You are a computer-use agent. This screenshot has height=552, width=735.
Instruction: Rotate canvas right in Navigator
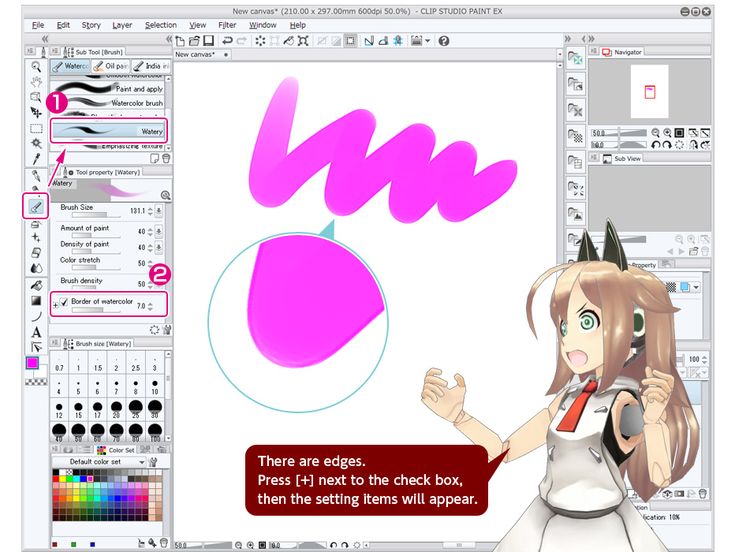click(667, 145)
